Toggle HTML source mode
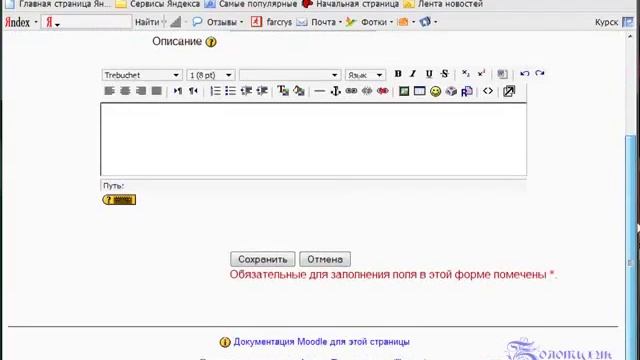 click(488, 91)
